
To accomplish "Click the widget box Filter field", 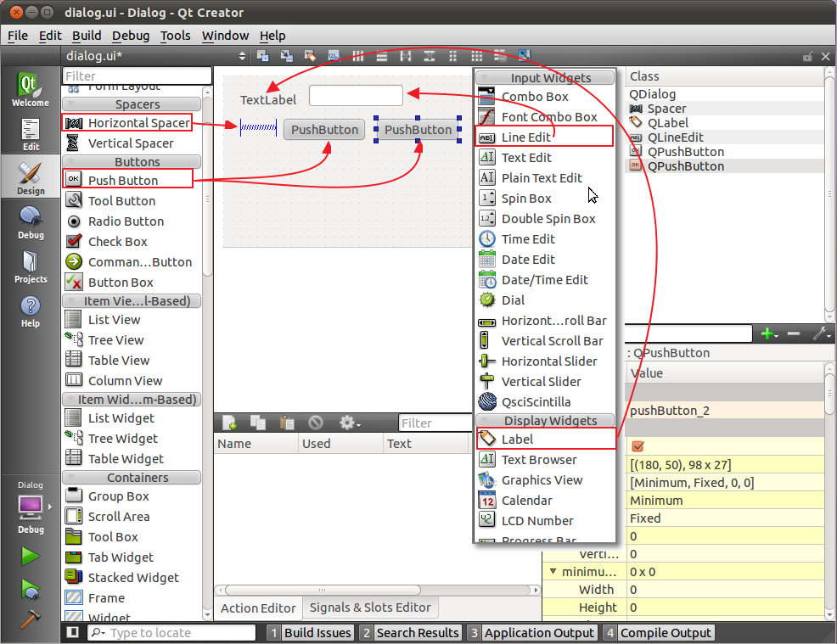I will (x=138, y=76).
